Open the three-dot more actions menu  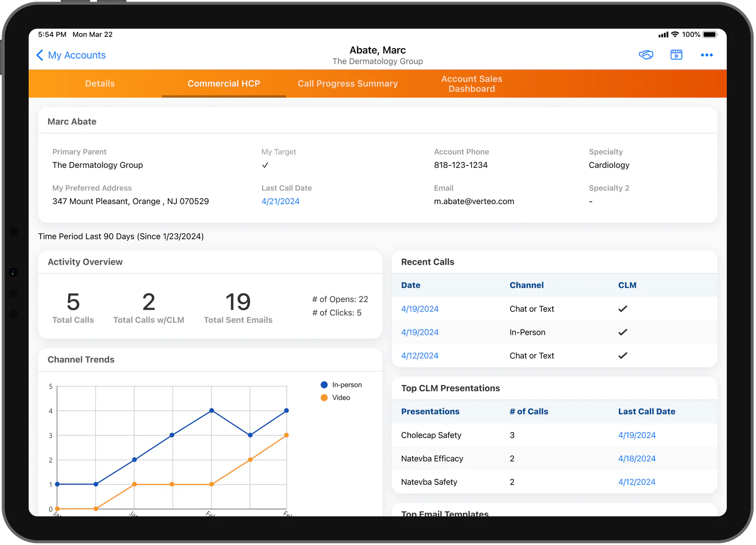(706, 55)
